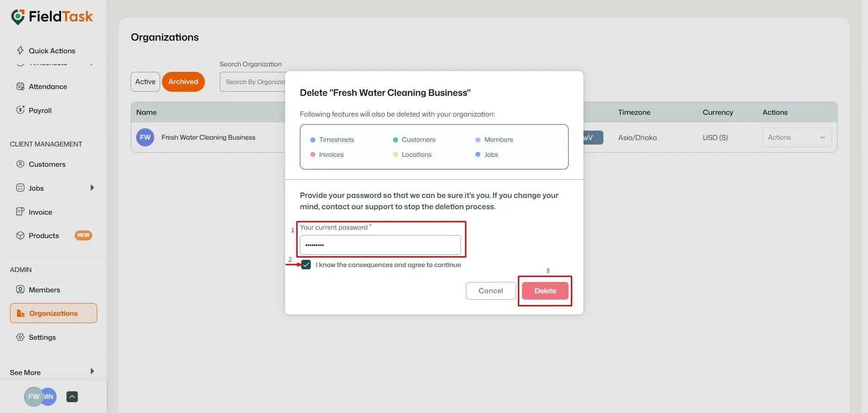Click the FW profile avatar in sidebar footer

(x=33, y=397)
